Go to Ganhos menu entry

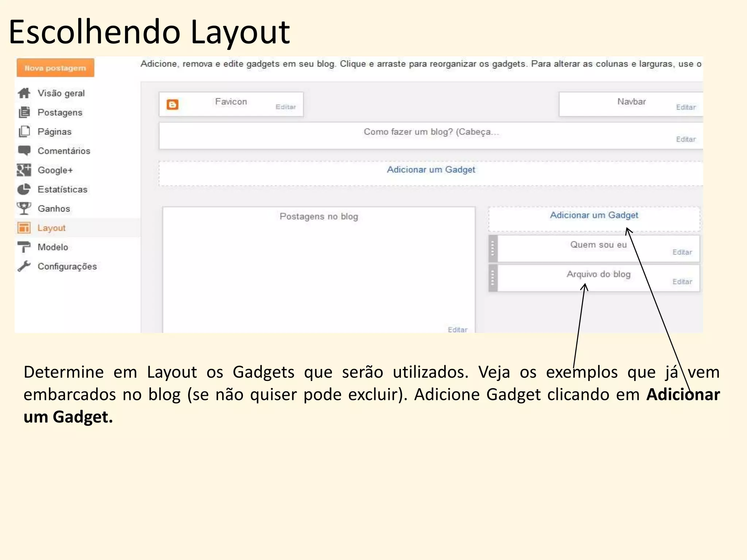point(54,209)
